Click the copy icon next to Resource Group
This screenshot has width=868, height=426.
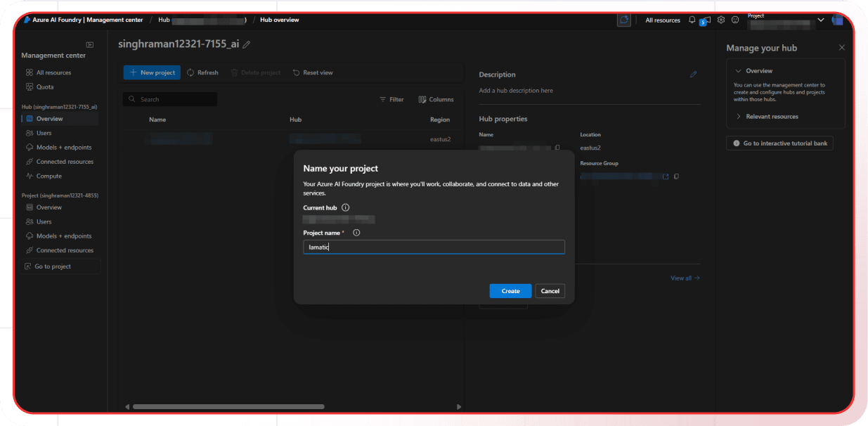click(675, 176)
